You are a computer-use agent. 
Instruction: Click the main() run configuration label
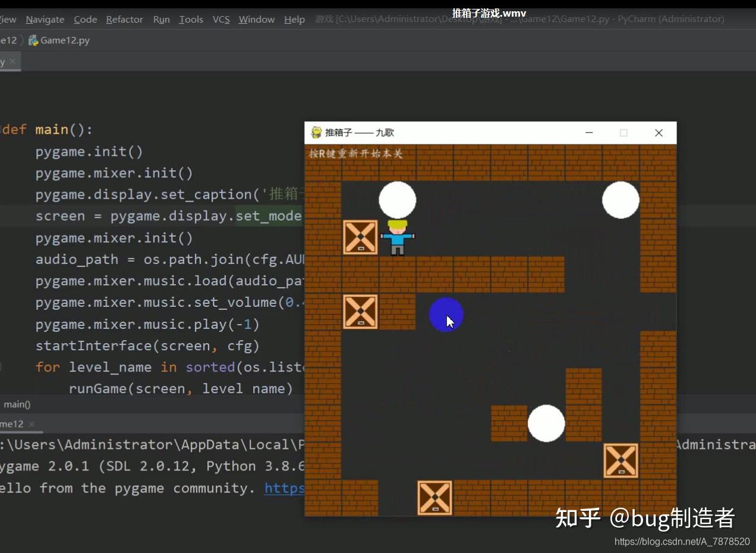(17, 404)
